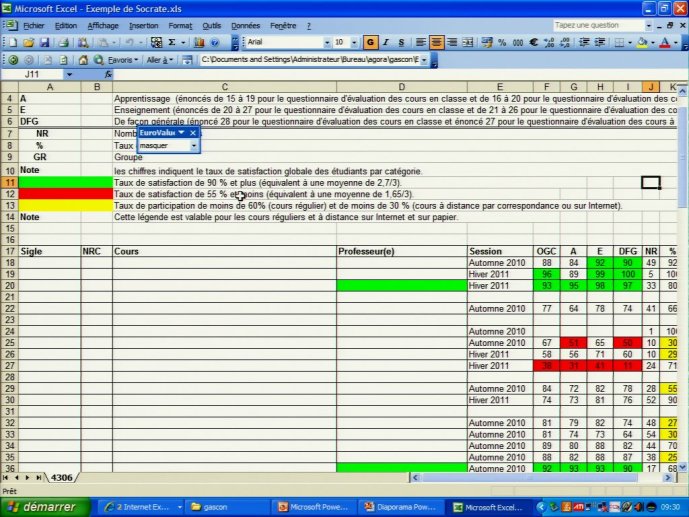Open the font name Arial dropdown
This screenshot has height=517, width=689.
(326, 43)
